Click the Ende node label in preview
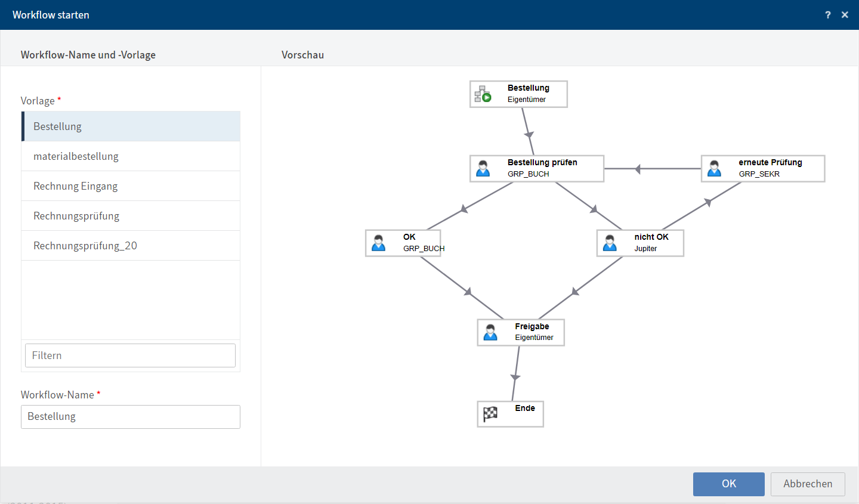The width and height of the screenshot is (859, 504). point(525,408)
